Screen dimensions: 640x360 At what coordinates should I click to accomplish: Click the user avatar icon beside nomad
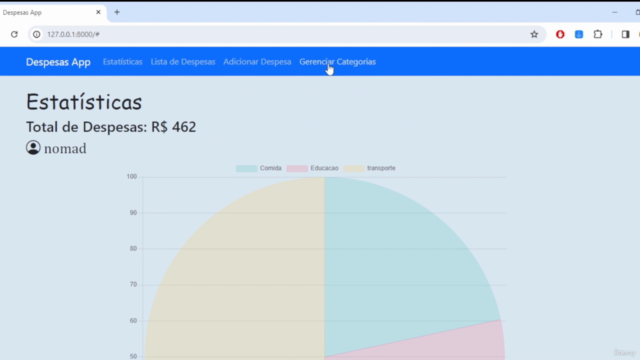point(33,148)
